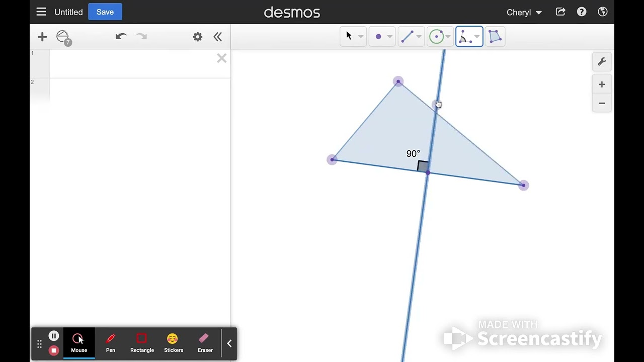Open the language globe settings
The height and width of the screenshot is (362, 644).
(x=603, y=12)
